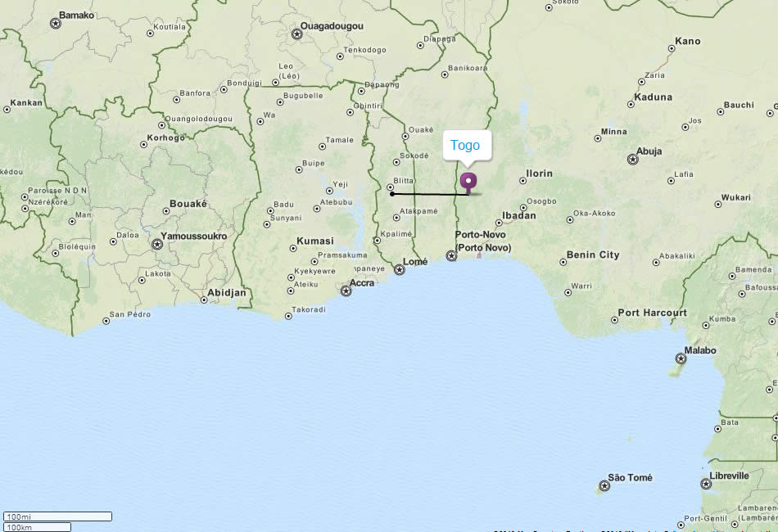Select the São Tomé capital marker
The image size is (778, 532).
[604, 486]
